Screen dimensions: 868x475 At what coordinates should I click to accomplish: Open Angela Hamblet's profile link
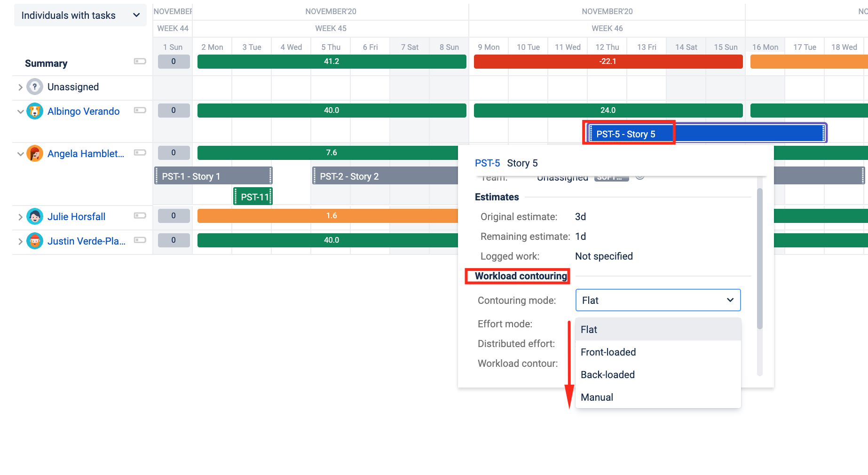pos(86,154)
